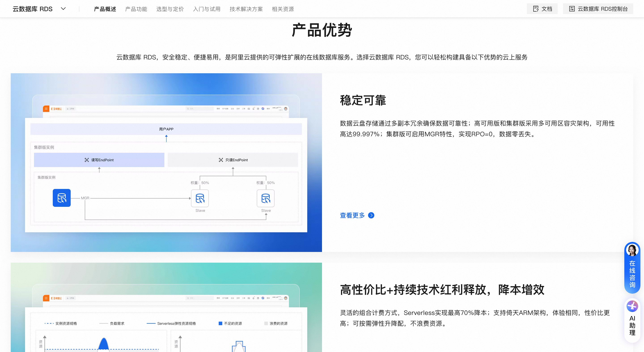Open the 选型与定价 tab
This screenshot has width=644, height=352.
click(x=170, y=9)
